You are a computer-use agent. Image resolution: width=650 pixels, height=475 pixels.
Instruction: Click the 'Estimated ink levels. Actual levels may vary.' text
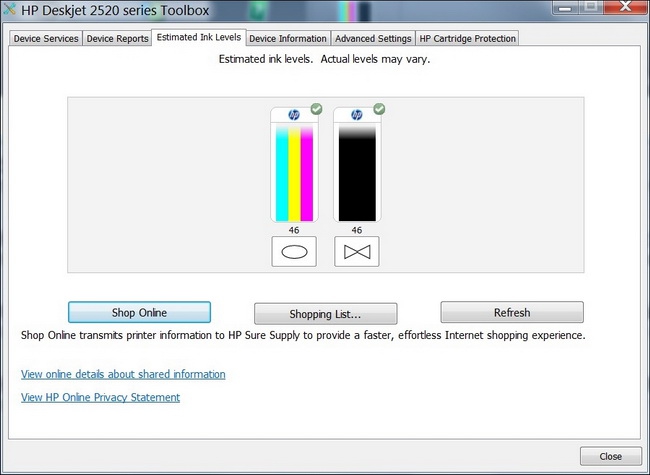325,59
